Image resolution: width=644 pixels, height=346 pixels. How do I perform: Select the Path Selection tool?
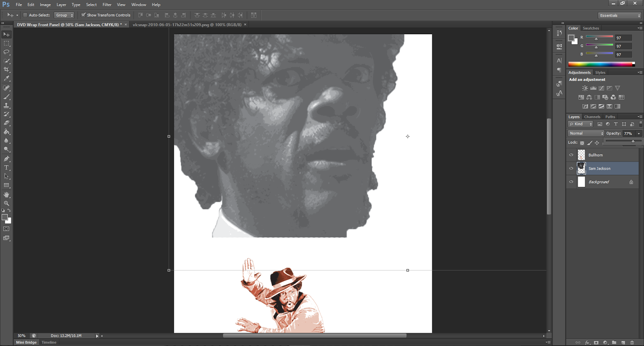(x=6, y=176)
